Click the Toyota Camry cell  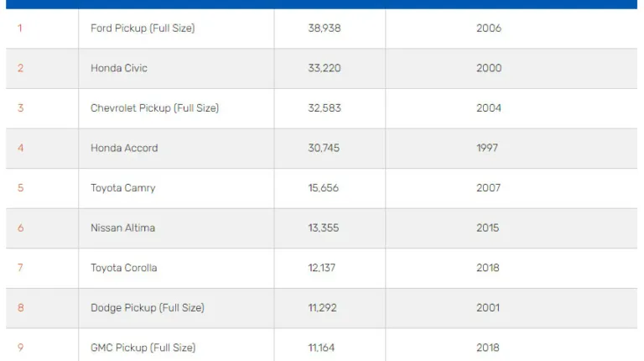click(x=122, y=188)
